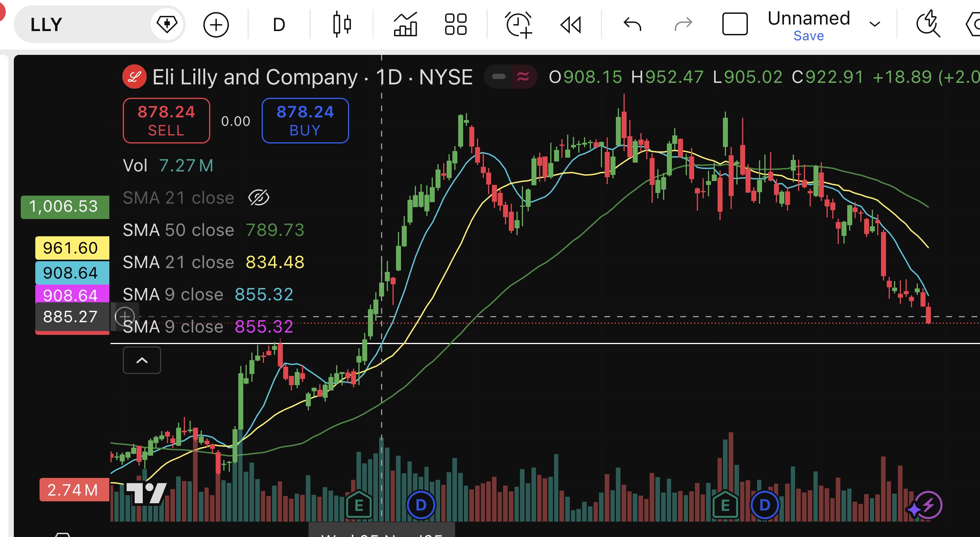Click the layout setup square icon

point(734,25)
